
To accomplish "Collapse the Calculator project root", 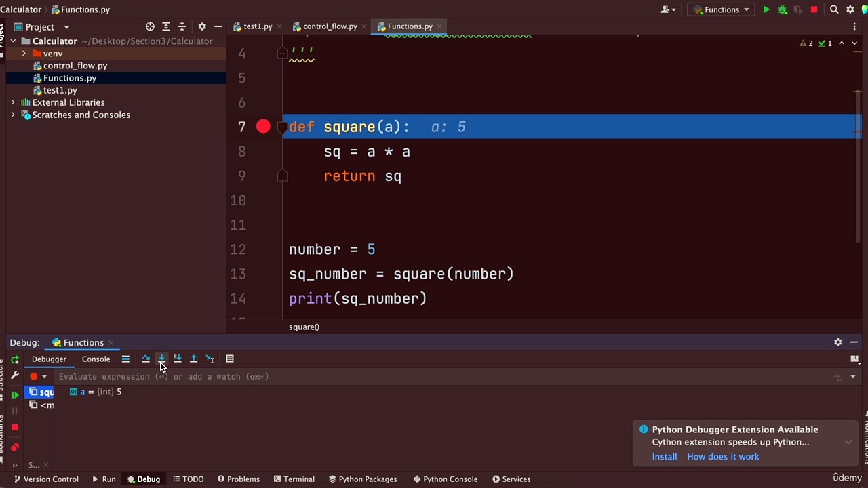I will (13, 41).
